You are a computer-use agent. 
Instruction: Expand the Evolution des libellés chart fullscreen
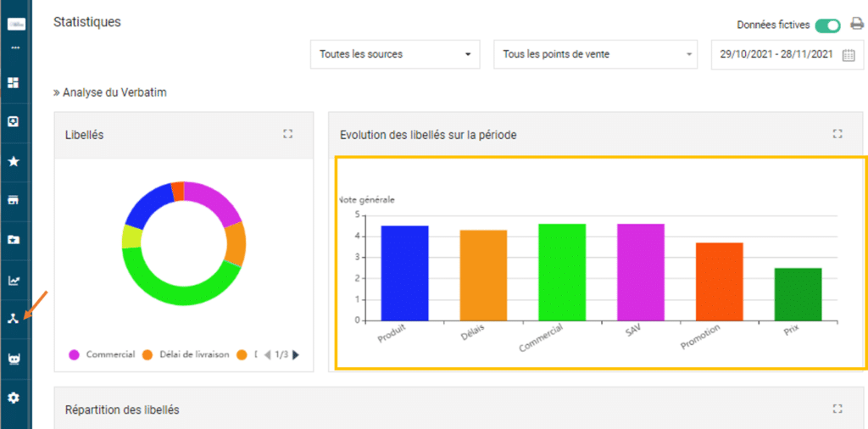point(837,134)
